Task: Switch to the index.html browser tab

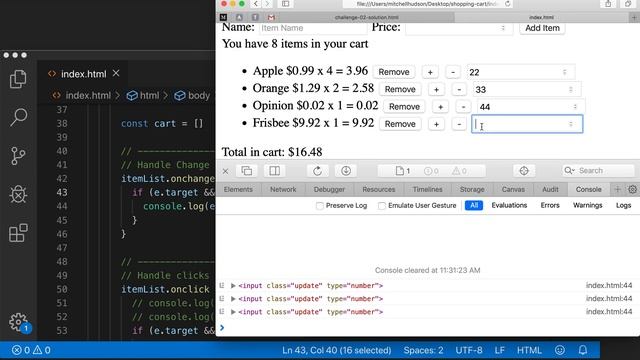Action: [x=541, y=17]
